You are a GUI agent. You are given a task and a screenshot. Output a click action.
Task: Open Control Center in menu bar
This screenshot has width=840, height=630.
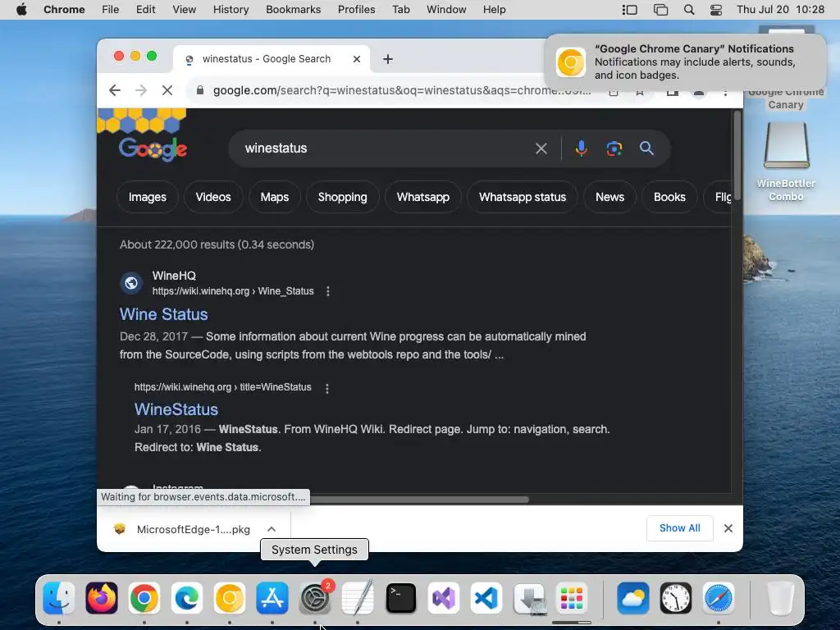pos(715,10)
